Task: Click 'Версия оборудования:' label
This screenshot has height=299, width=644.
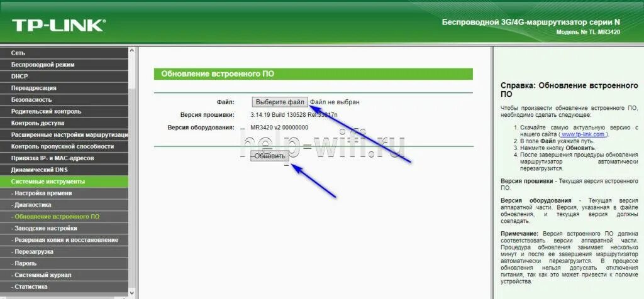Action: pyautogui.click(x=201, y=128)
